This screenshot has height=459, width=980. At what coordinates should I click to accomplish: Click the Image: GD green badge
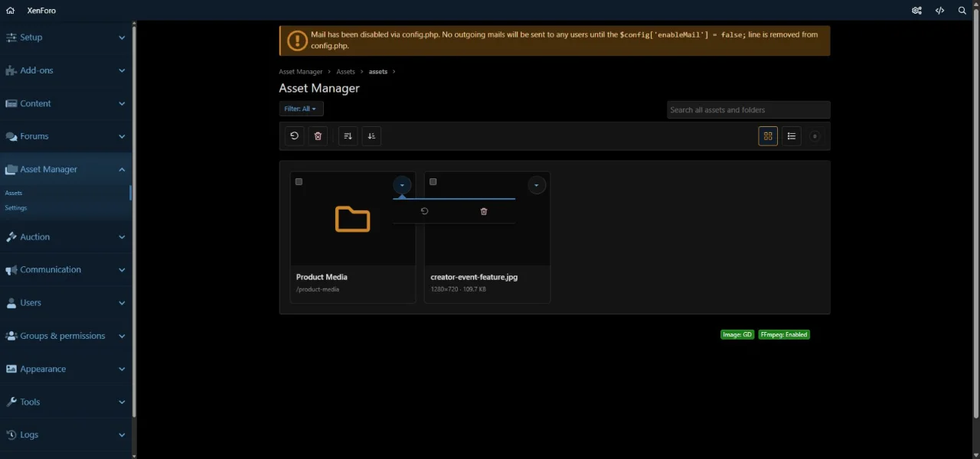[737, 334]
